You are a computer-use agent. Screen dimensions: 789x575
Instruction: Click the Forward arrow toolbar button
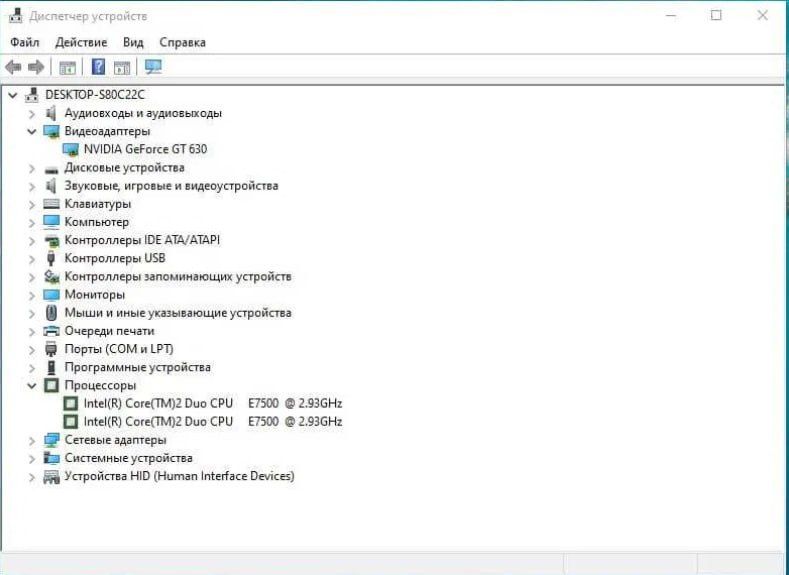point(36,67)
